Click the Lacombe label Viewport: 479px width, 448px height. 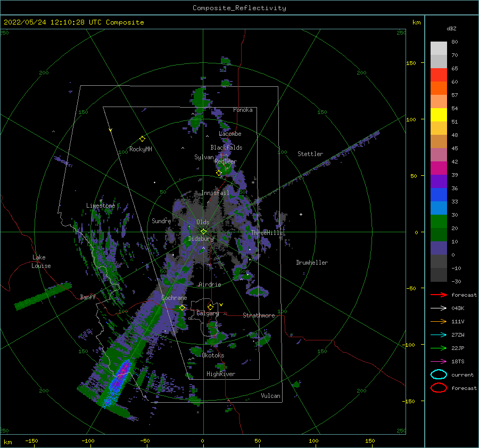[230, 134]
